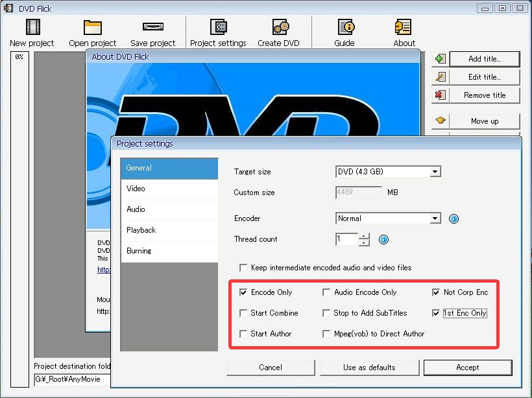
Task: Enable Mpeg(vob) to Direct Author checkbox
Action: (326, 334)
